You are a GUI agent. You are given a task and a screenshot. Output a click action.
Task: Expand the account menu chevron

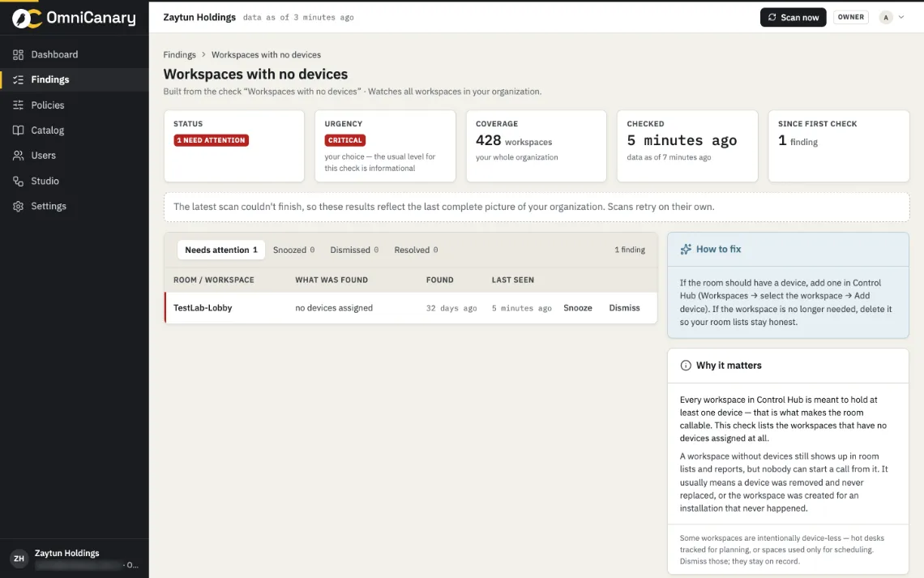click(901, 17)
